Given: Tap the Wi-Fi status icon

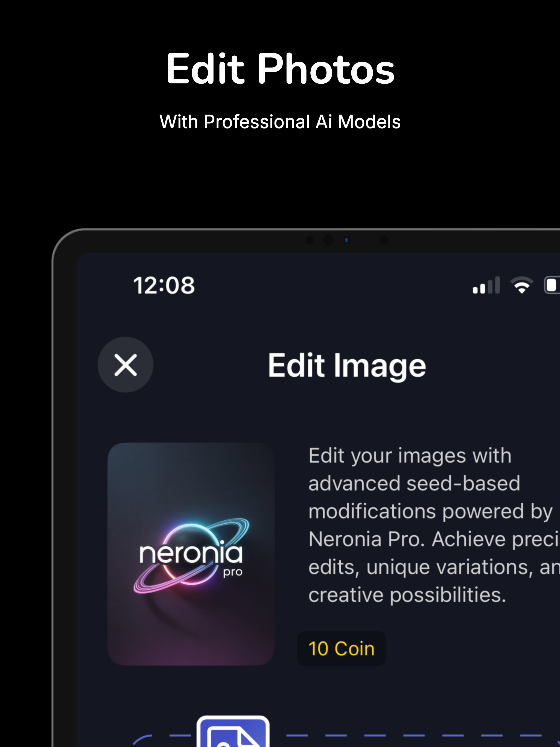Looking at the screenshot, I should point(521,285).
